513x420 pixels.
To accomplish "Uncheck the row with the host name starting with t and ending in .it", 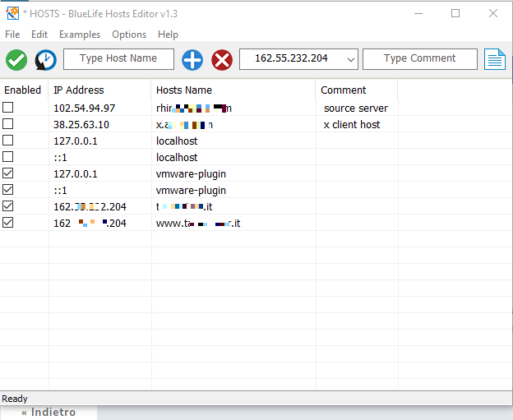I will click(x=8, y=205).
